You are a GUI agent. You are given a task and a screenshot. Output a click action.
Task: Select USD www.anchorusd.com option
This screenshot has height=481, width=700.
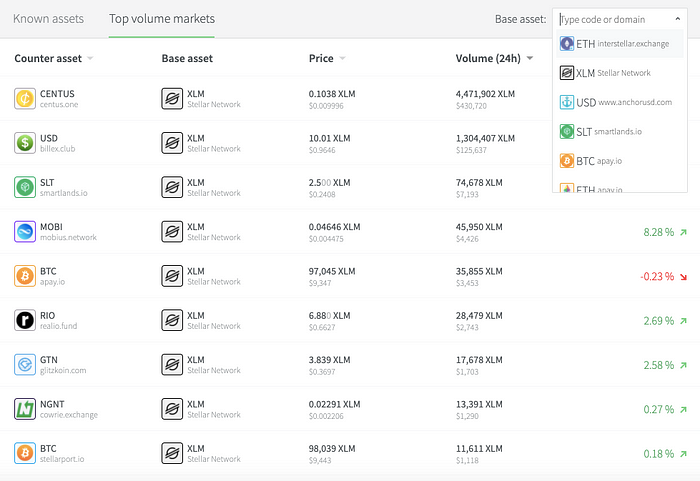620,101
